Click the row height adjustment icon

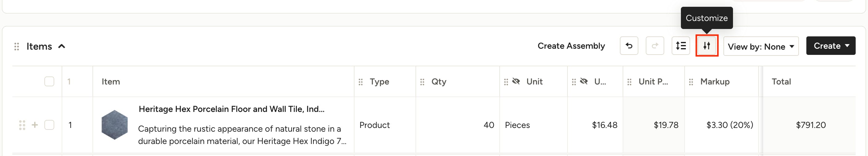681,46
